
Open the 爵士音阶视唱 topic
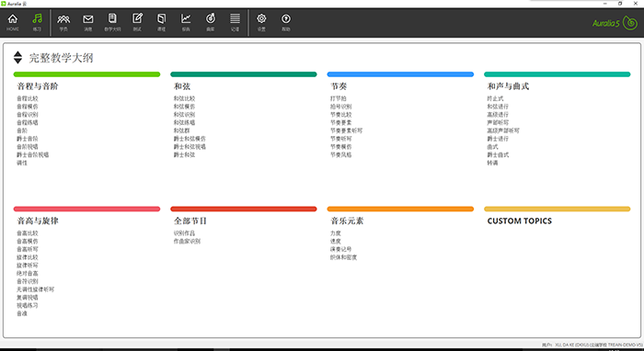click(x=32, y=154)
